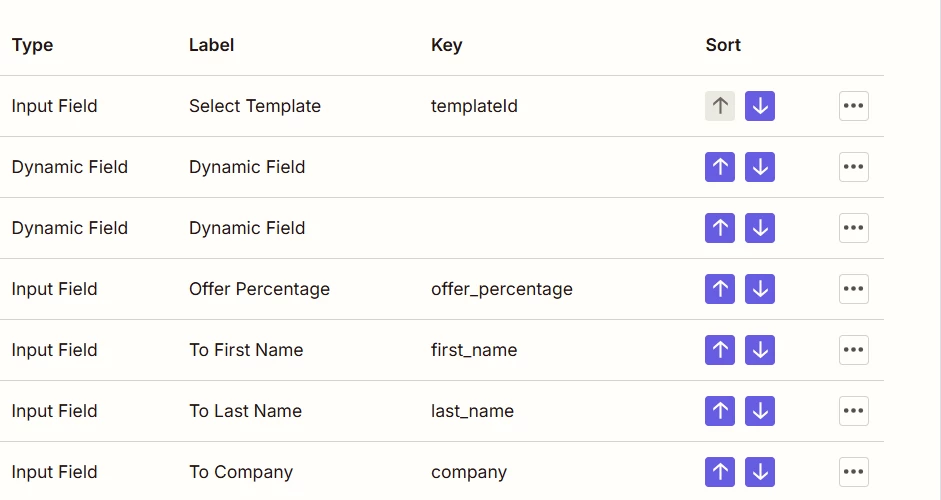Click the Sort column header

point(723,45)
